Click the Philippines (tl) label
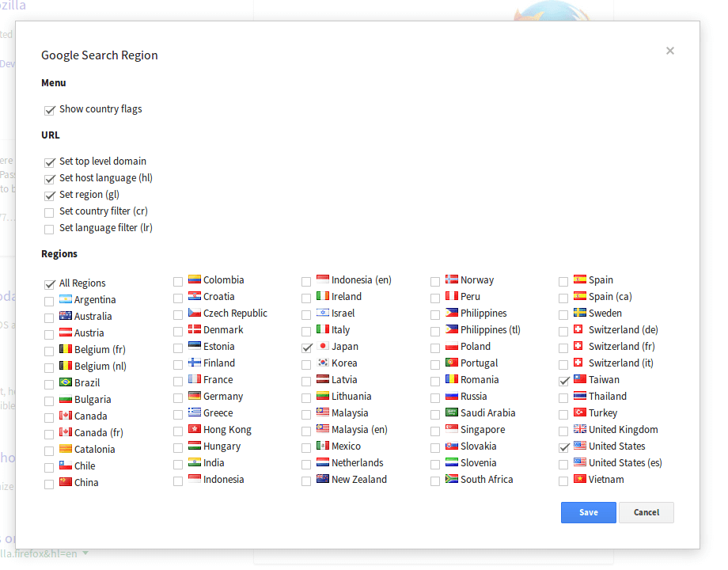This screenshot has width=728, height=570. click(x=491, y=330)
